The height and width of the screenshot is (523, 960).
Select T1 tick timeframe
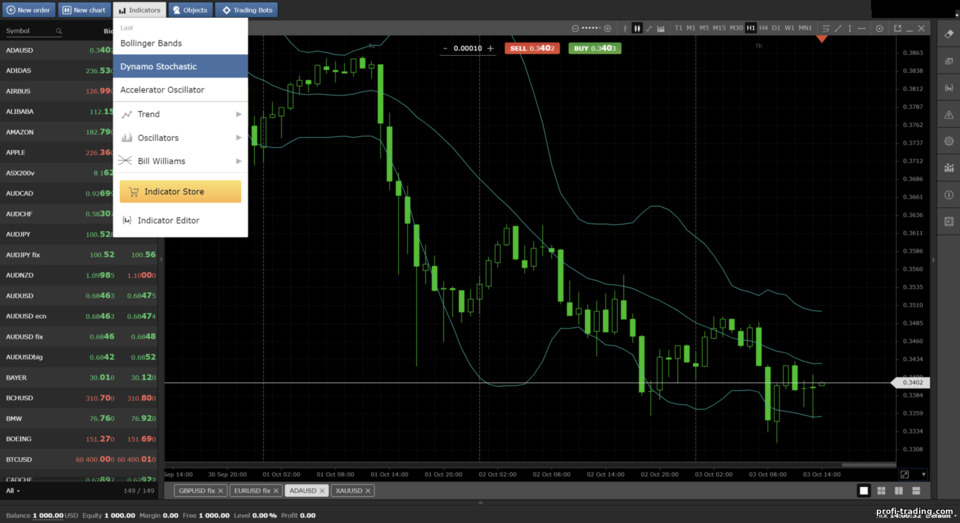tap(678, 28)
